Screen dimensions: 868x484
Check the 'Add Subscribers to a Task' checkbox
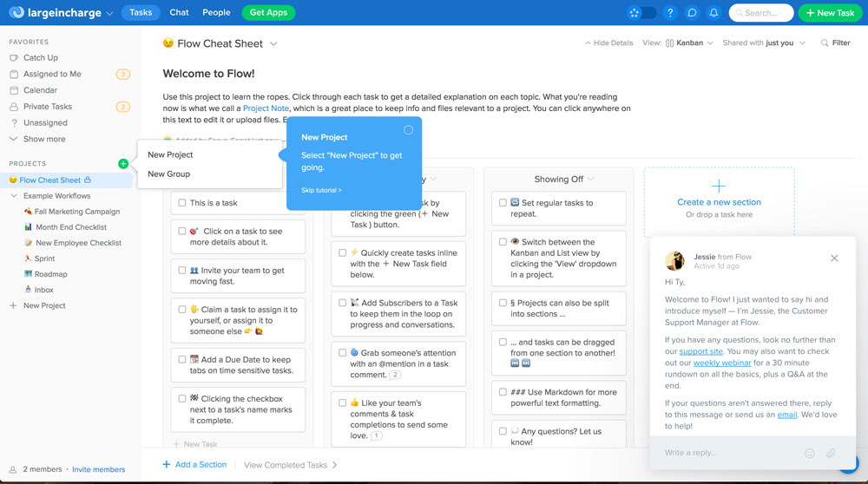coord(342,303)
